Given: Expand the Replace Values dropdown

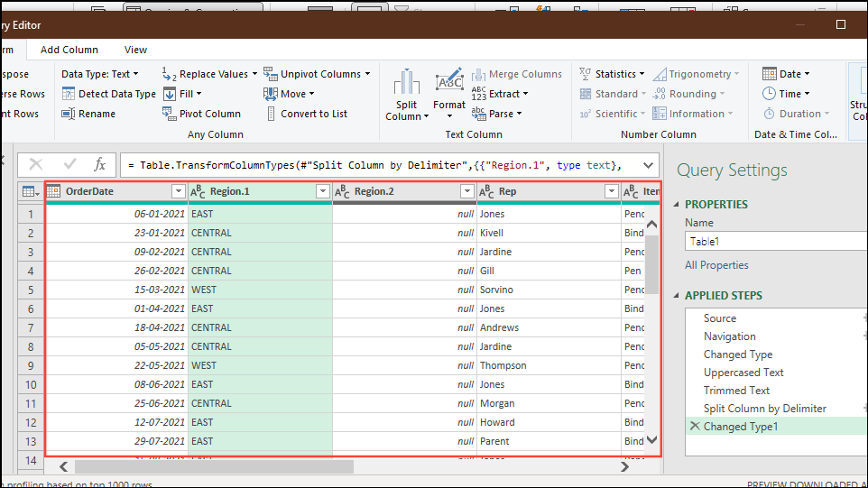Looking at the screenshot, I should [254, 74].
